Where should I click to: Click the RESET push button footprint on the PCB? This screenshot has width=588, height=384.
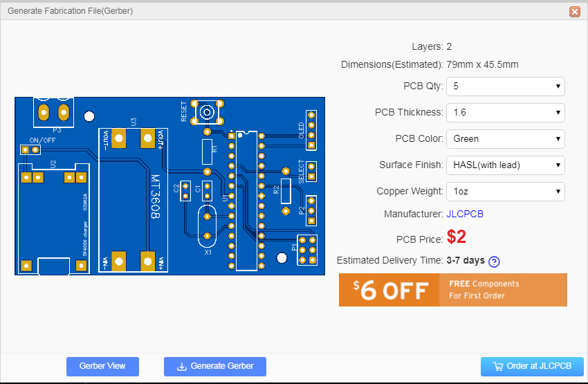pos(207,112)
